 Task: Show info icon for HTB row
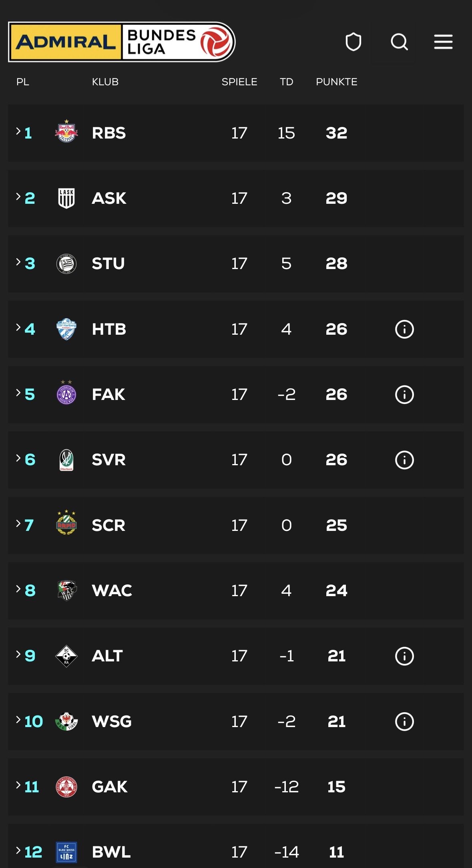[404, 330]
